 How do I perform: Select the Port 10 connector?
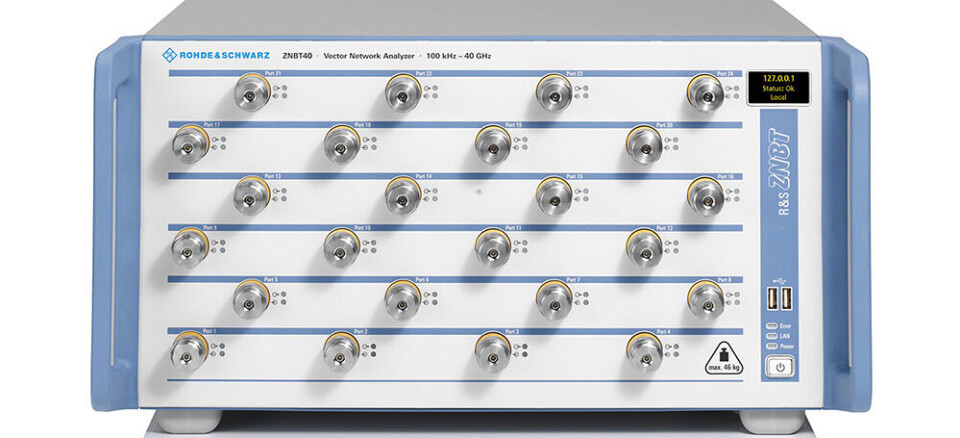341,248
